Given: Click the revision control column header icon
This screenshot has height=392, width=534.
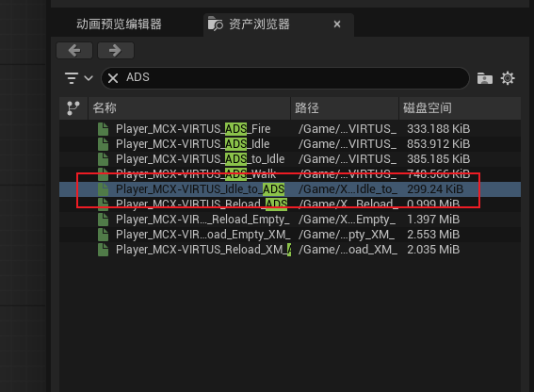Looking at the screenshot, I should coord(73,108).
